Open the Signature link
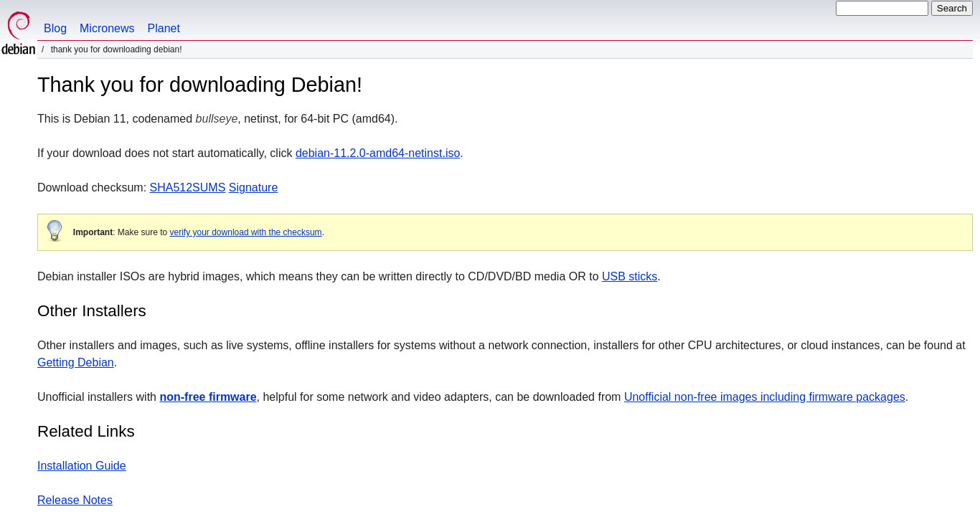The width and height of the screenshot is (980, 522). click(x=253, y=188)
